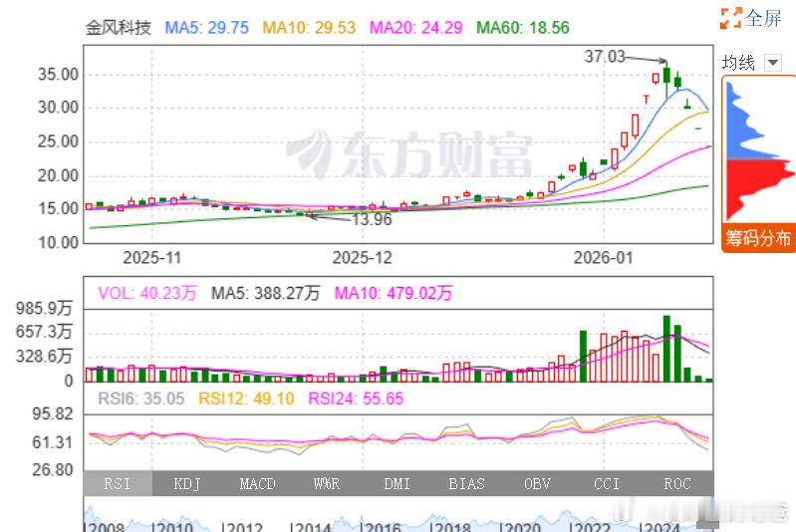Screen dimensions: 796x532
Task: Click the RSI24: 55.65 value
Action: (x=356, y=399)
